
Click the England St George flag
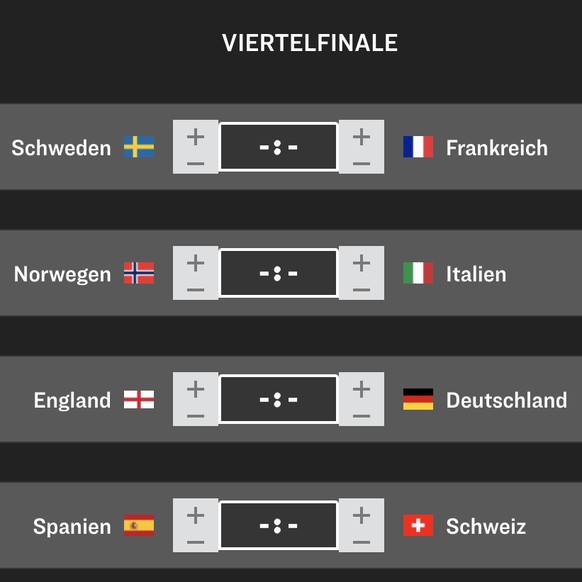point(139,399)
